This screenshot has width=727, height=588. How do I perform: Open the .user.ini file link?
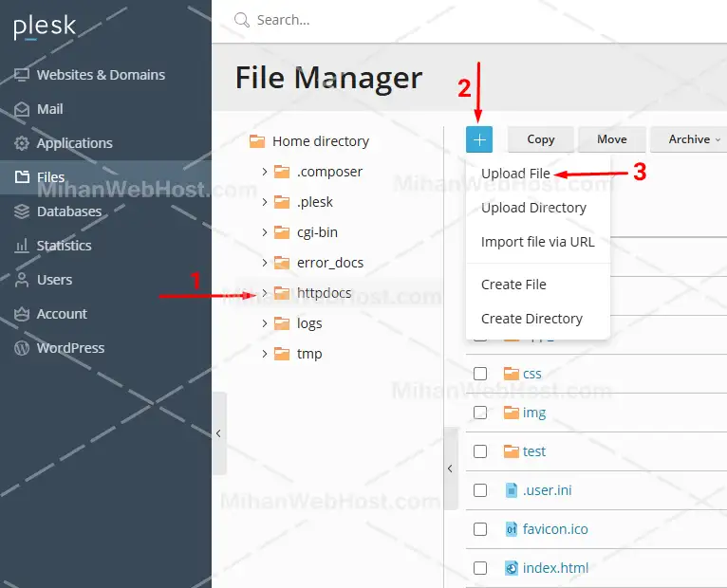point(547,490)
